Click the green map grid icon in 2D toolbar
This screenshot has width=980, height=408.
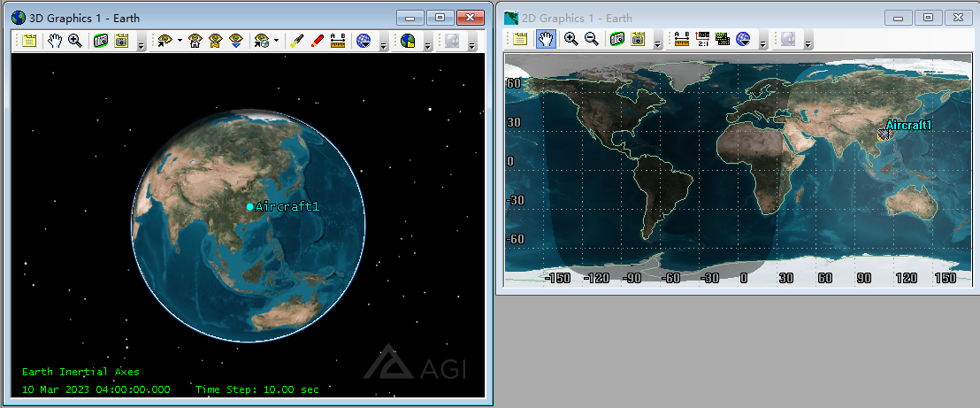(x=723, y=40)
